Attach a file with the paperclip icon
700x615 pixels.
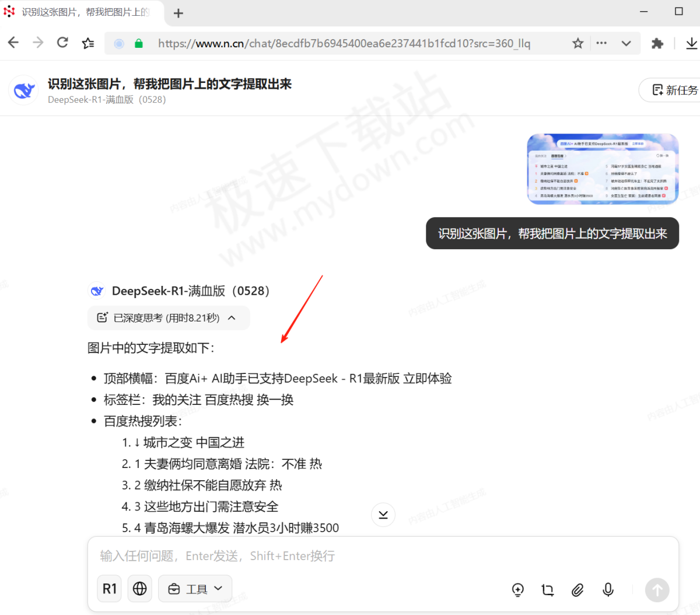577,590
